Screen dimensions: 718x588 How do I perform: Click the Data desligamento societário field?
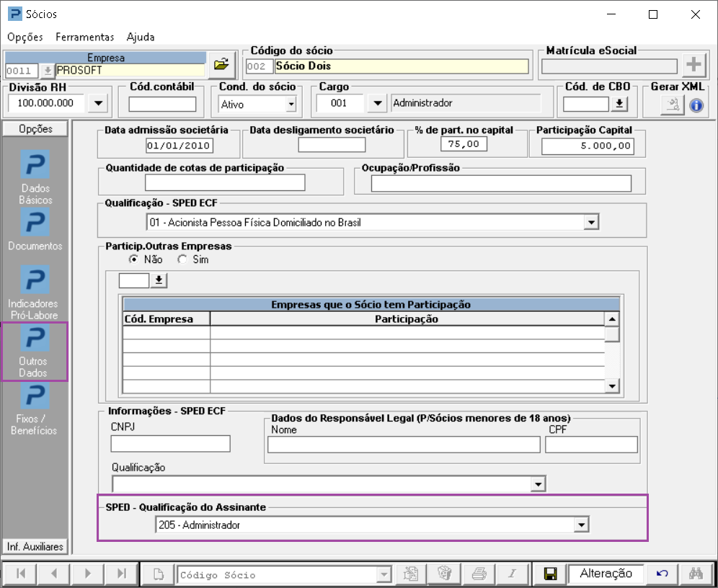click(x=332, y=145)
